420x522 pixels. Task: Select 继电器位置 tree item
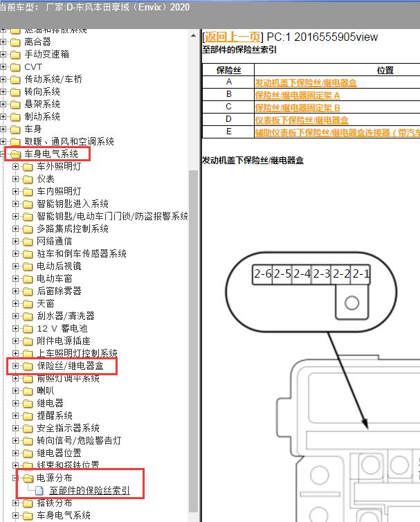coord(59,453)
